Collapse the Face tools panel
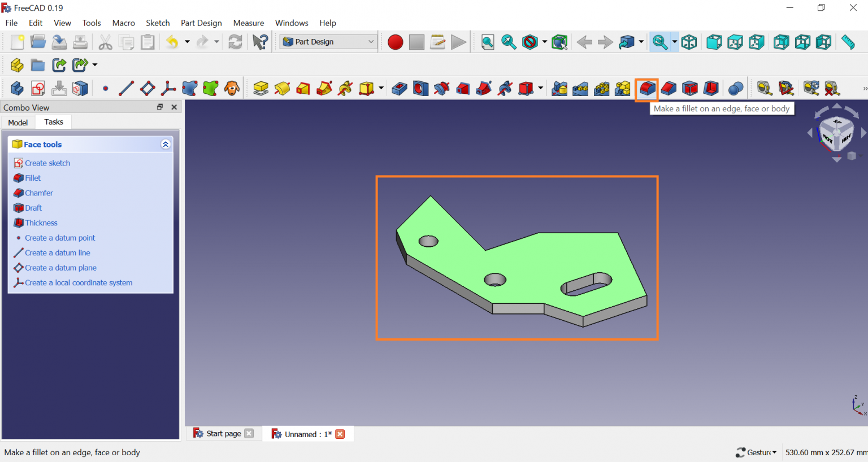The image size is (868, 462). (x=165, y=145)
